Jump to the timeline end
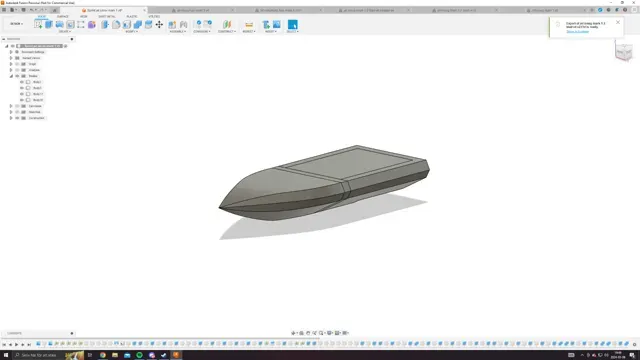The width and height of the screenshot is (640, 360). pyautogui.click(x=29, y=344)
